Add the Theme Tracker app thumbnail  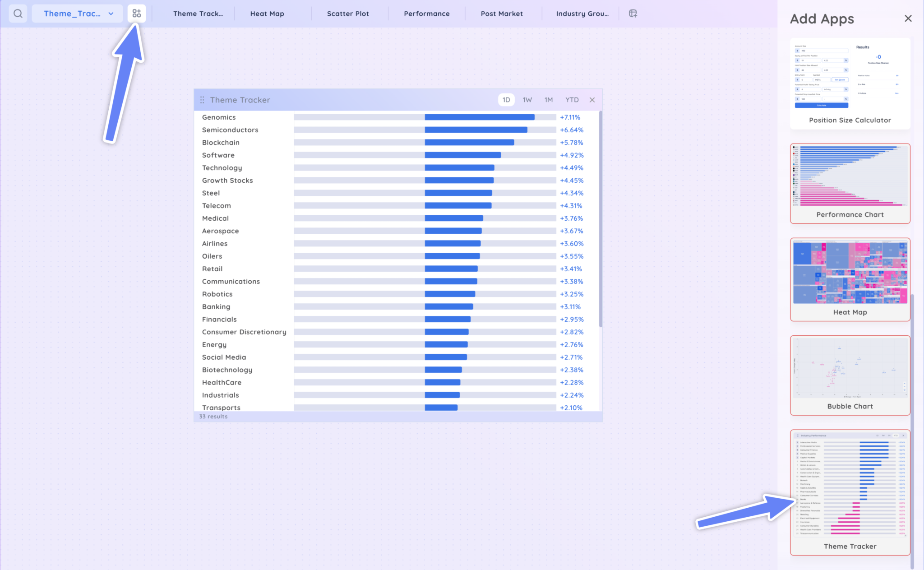(x=850, y=492)
